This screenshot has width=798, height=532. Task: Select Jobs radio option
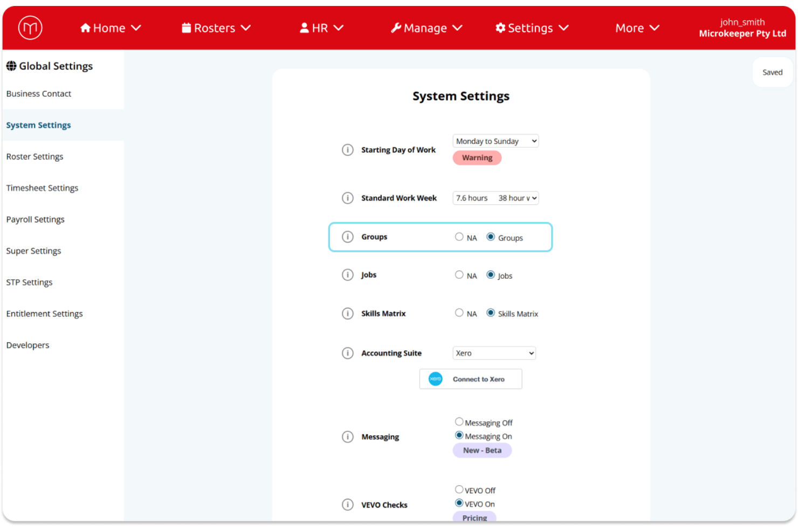(491, 274)
